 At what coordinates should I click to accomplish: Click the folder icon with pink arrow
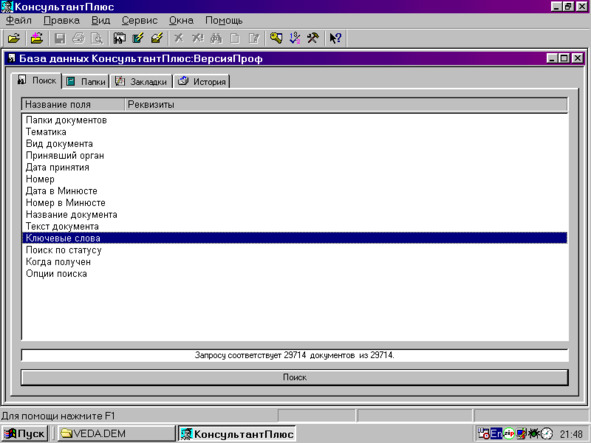coord(37,38)
